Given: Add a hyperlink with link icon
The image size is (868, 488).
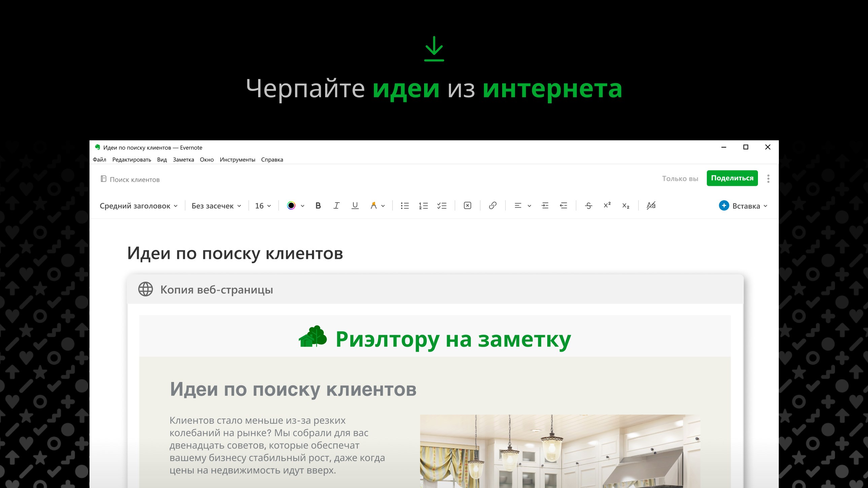Looking at the screenshot, I should (493, 206).
